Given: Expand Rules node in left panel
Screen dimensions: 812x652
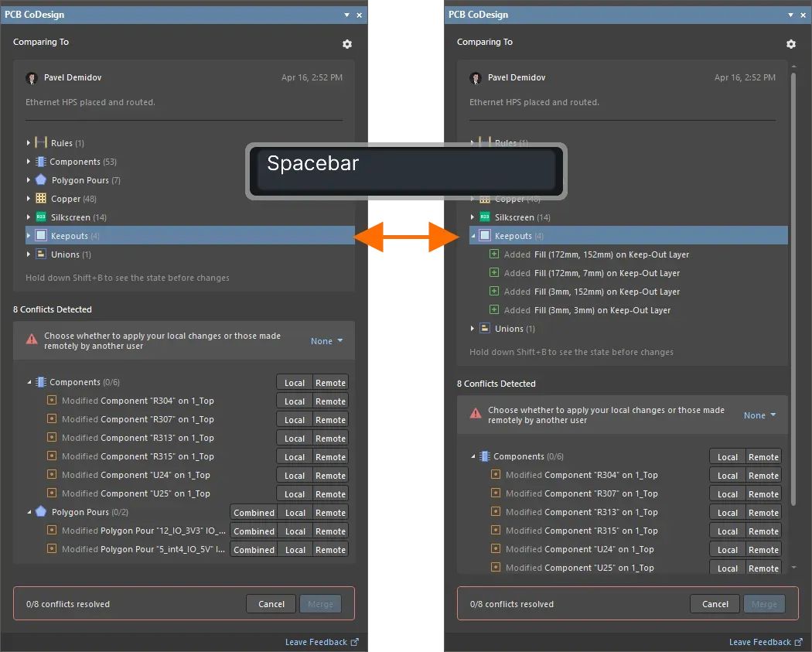Looking at the screenshot, I should 28,142.
